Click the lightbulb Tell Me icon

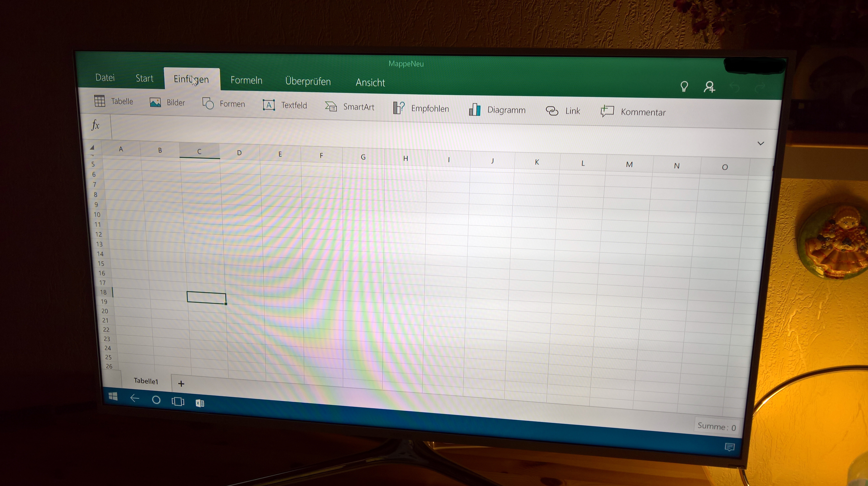pos(684,87)
